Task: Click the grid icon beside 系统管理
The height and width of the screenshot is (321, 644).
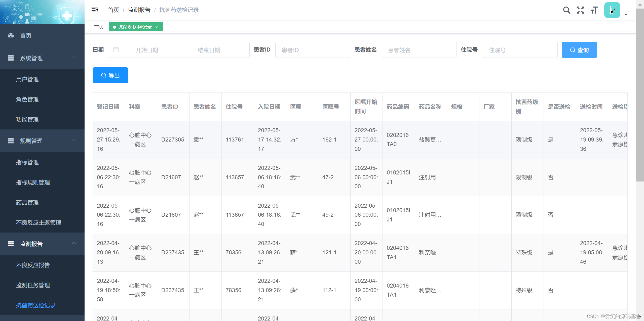Action: click(x=11, y=58)
